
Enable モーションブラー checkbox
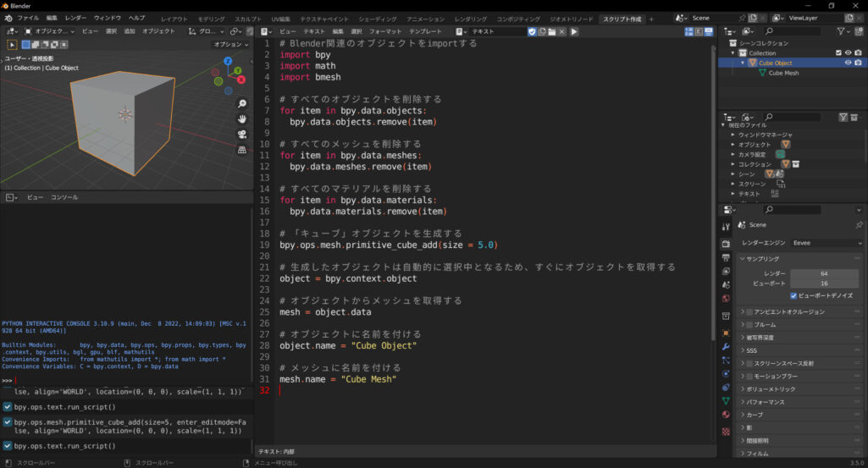click(749, 376)
